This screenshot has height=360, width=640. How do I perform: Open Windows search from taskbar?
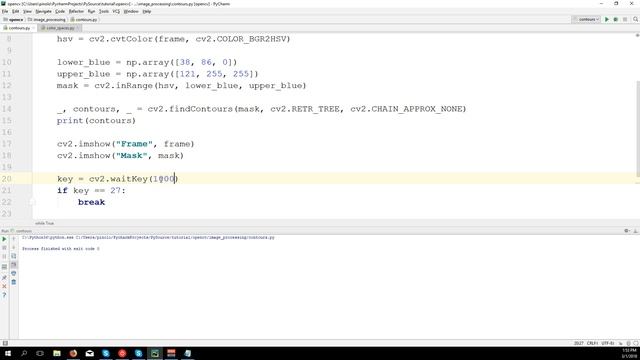click(x=24, y=353)
